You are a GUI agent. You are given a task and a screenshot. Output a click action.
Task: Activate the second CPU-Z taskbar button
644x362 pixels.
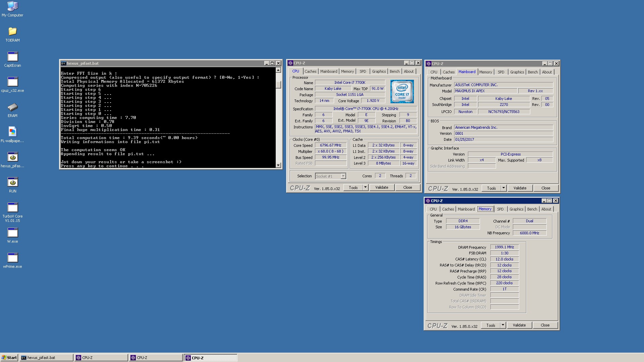pyautogui.click(x=156, y=358)
